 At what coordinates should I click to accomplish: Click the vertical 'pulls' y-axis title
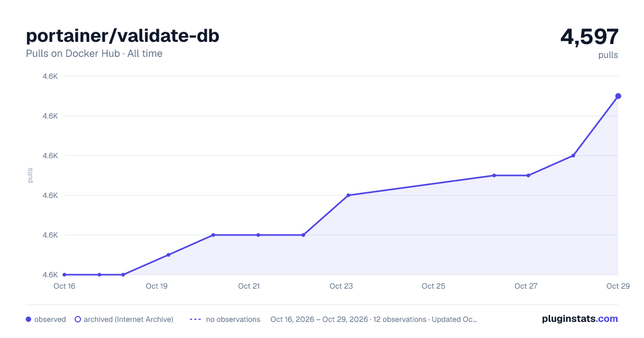tap(30, 175)
